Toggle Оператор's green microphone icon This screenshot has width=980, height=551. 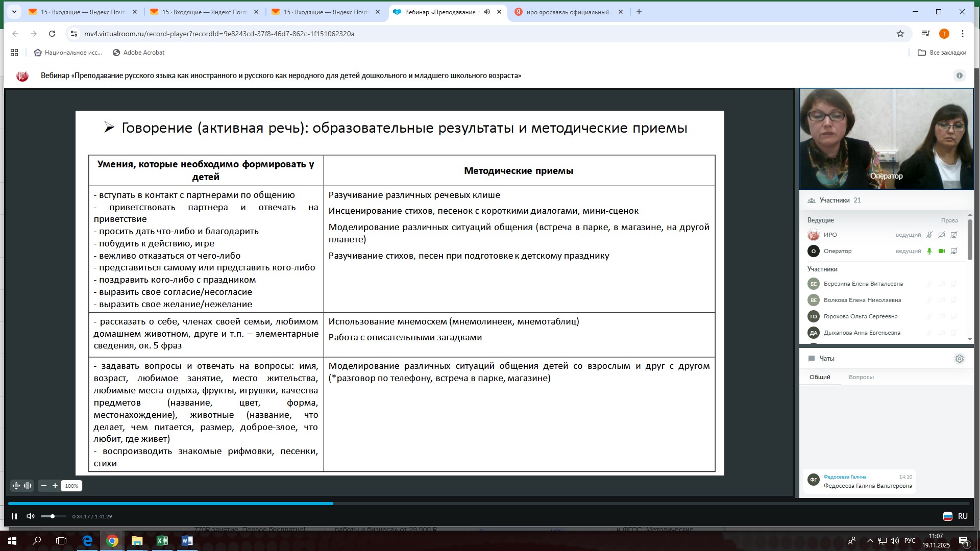[x=929, y=251]
